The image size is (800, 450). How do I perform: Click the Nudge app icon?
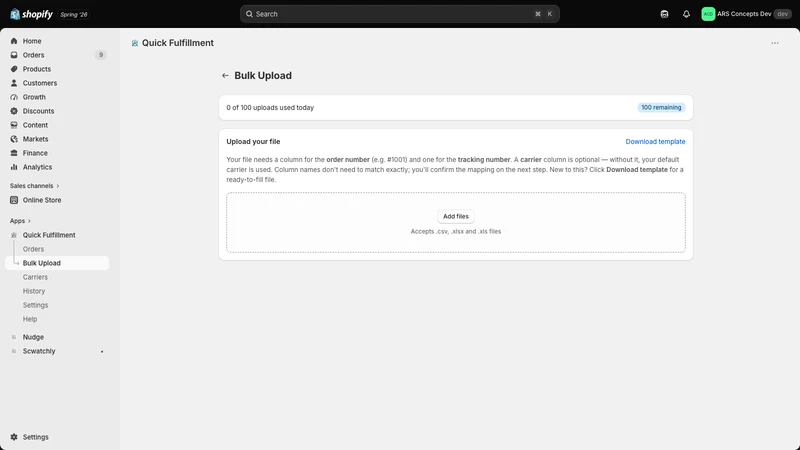click(14, 337)
